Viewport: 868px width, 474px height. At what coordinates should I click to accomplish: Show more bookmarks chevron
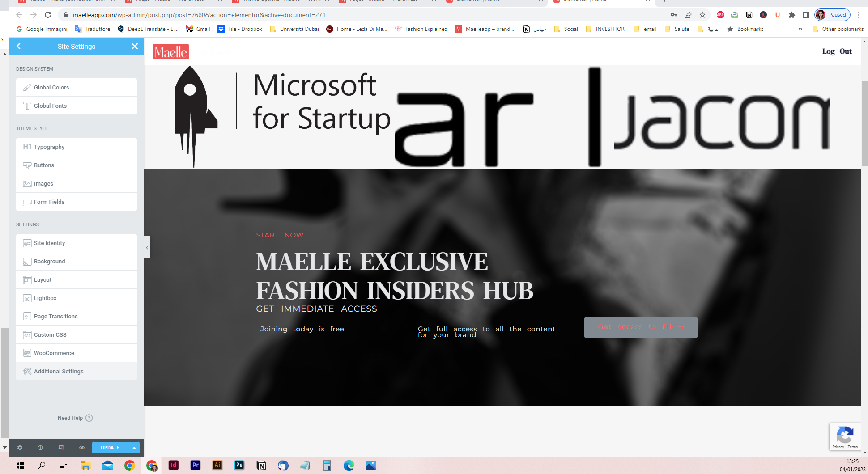click(x=800, y=29)
